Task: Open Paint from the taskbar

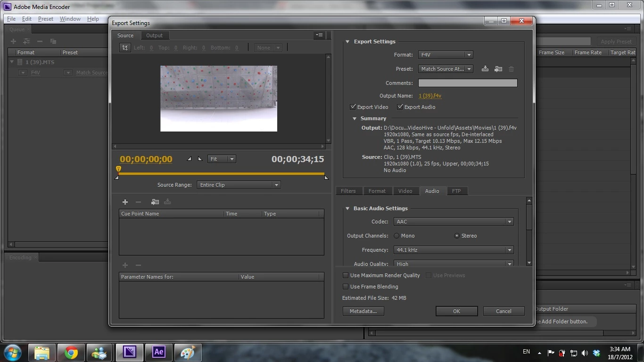Action: coord(188,352)
